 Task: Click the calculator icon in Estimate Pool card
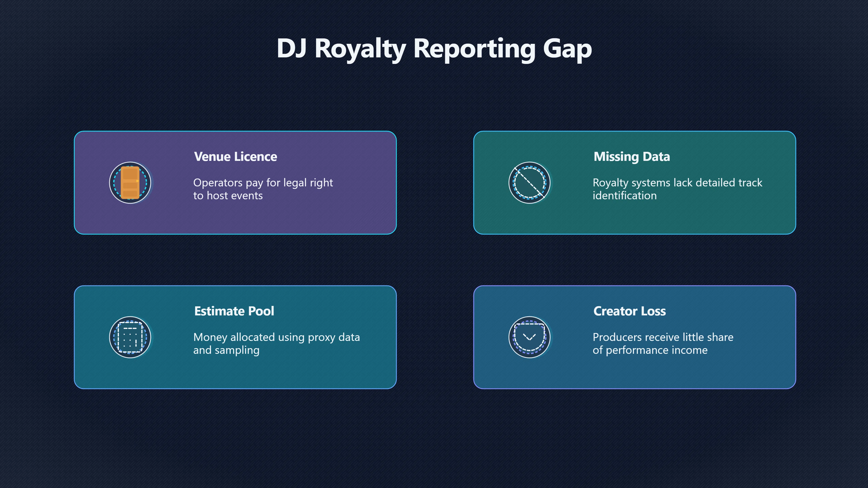click(x=130, y=337)
